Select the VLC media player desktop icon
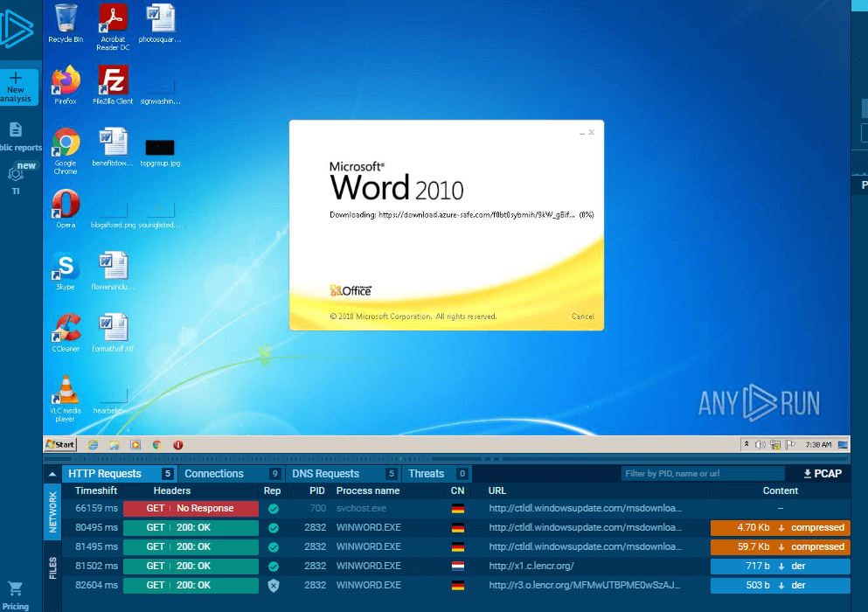This screenshot has width=868, height=612. [66, 398]
